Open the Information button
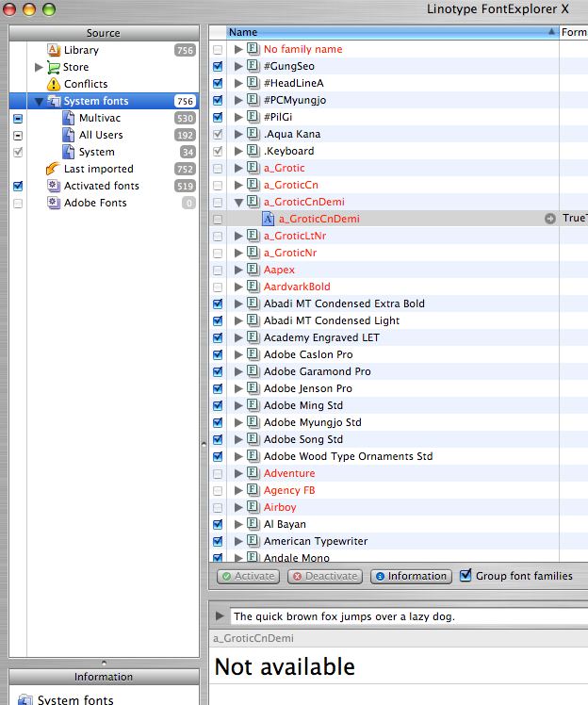This screenshot has height=705, width=588. coord(412,576)
